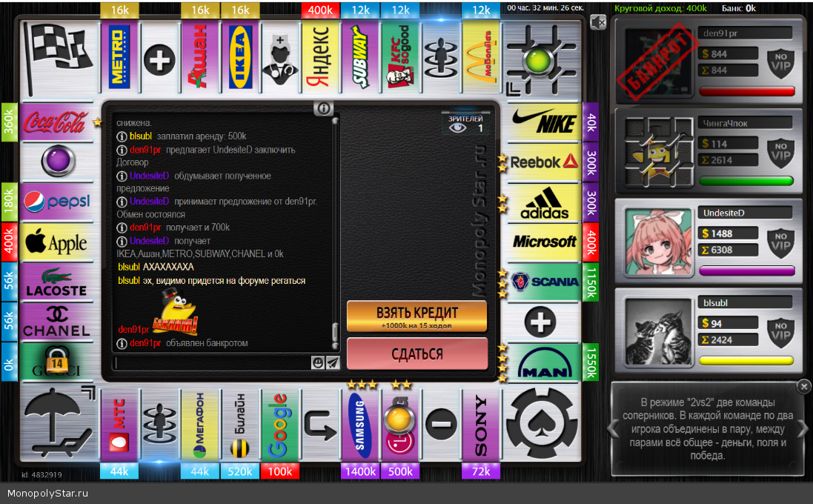Open the chat info icon
Image resolution: width=813 pixels, height=504 pixels.
pos(324,108)
